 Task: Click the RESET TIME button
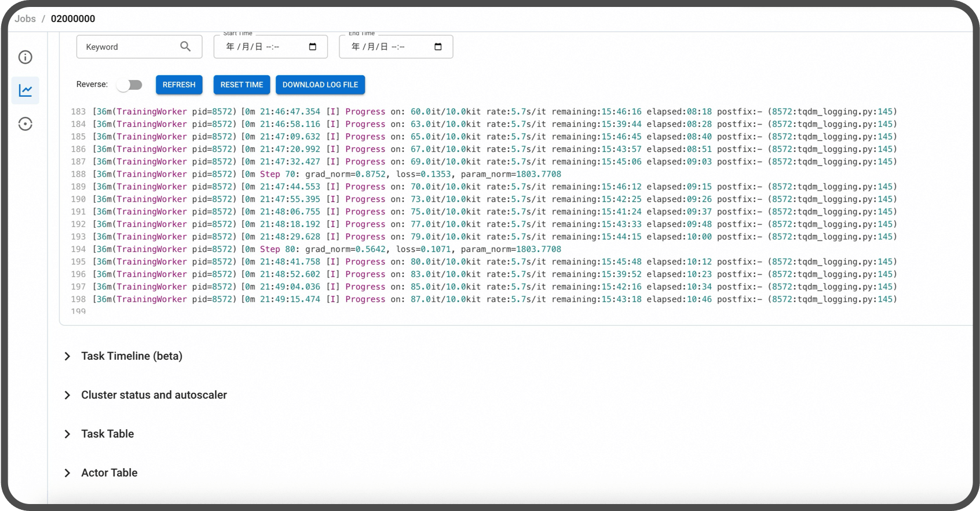242,85
